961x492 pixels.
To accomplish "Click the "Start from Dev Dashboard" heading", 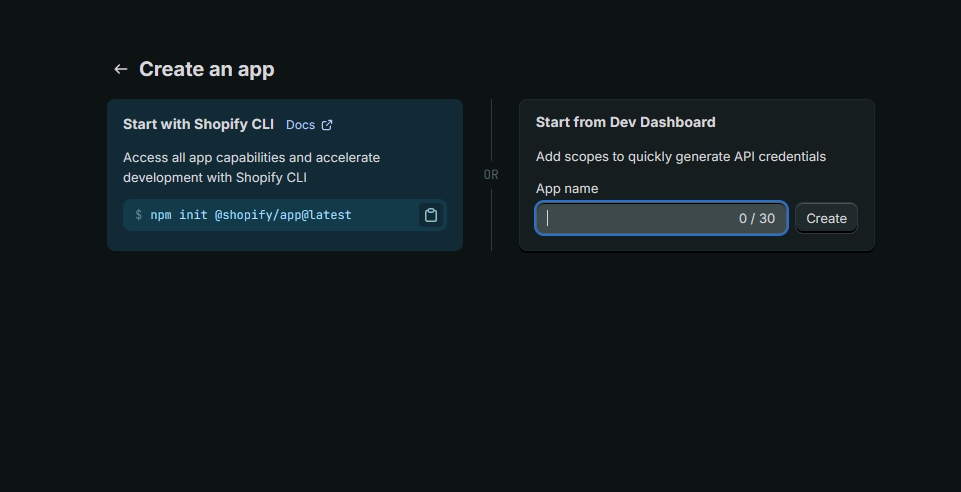I will [625, 122].
